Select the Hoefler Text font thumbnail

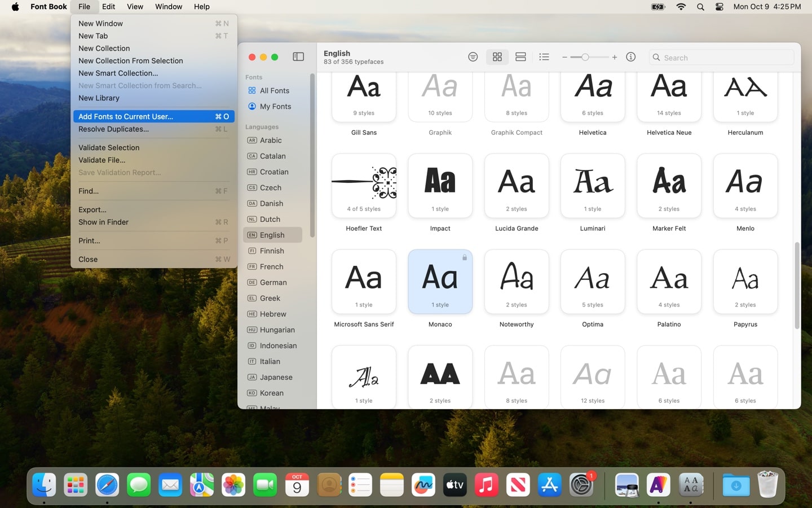tap(364, 186)
